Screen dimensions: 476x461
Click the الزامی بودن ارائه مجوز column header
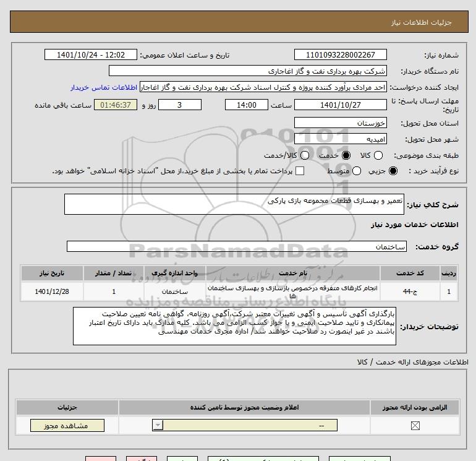pos(415,407)
